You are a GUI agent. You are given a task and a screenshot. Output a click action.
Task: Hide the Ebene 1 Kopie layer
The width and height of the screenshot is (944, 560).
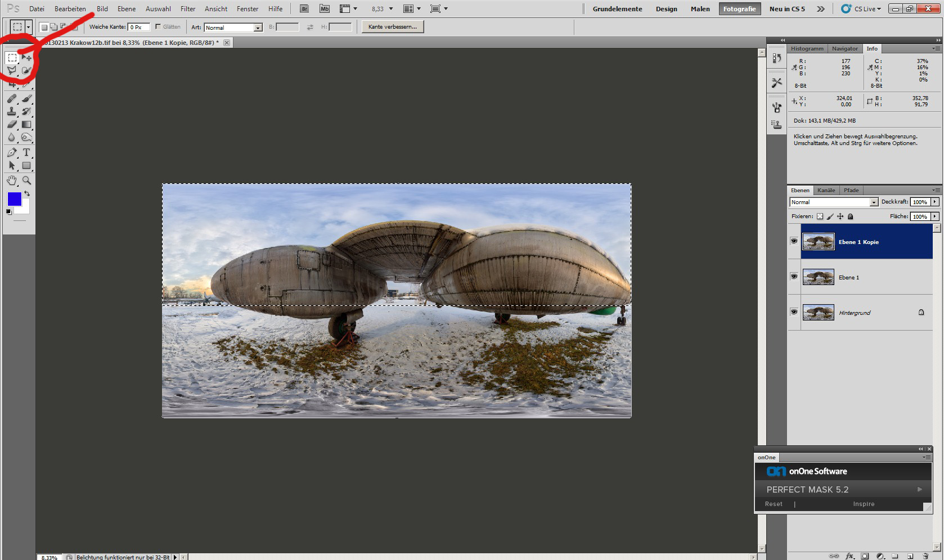pos(794,241)
